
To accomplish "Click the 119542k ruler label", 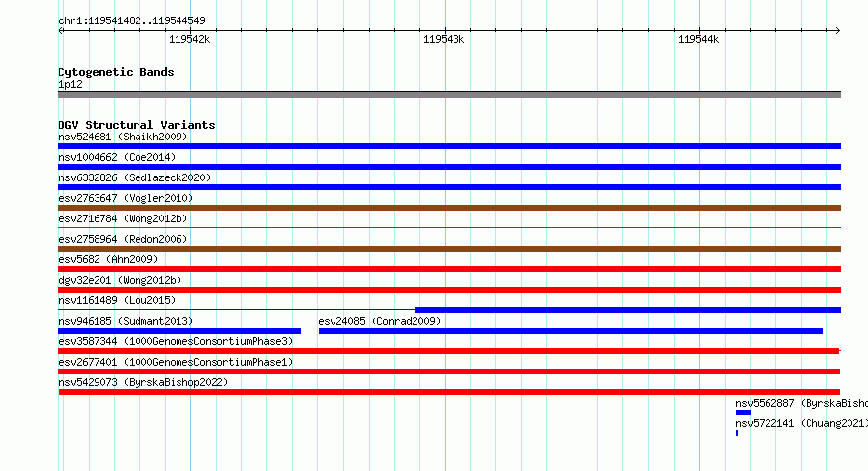I will pos(189,39).
